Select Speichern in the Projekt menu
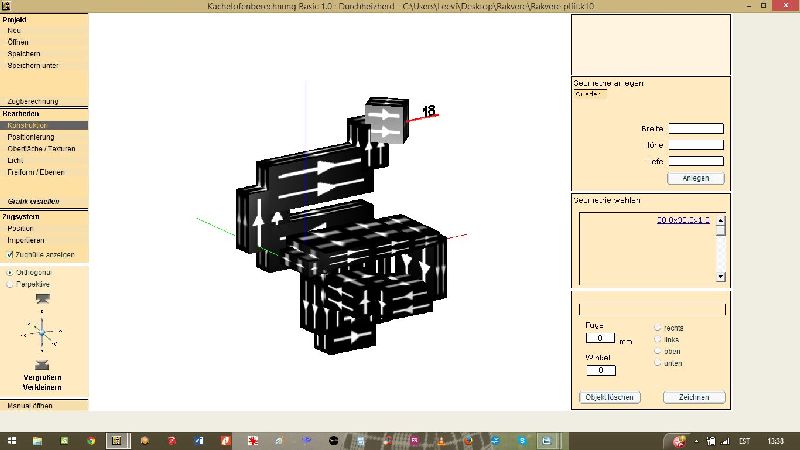 [23, 54]
